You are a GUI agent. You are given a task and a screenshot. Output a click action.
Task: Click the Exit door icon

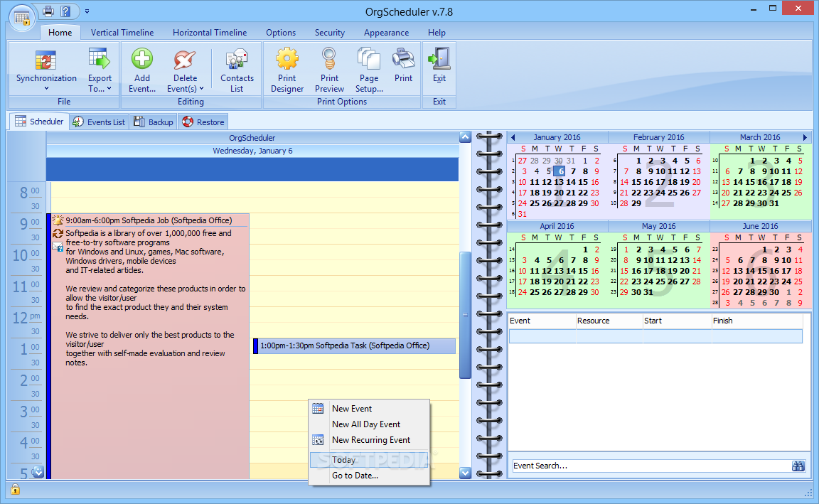click(x=439, y=58)
